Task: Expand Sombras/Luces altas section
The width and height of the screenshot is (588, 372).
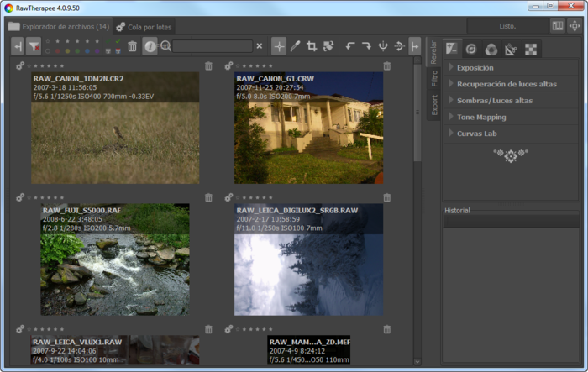Action: pos(511,101)
